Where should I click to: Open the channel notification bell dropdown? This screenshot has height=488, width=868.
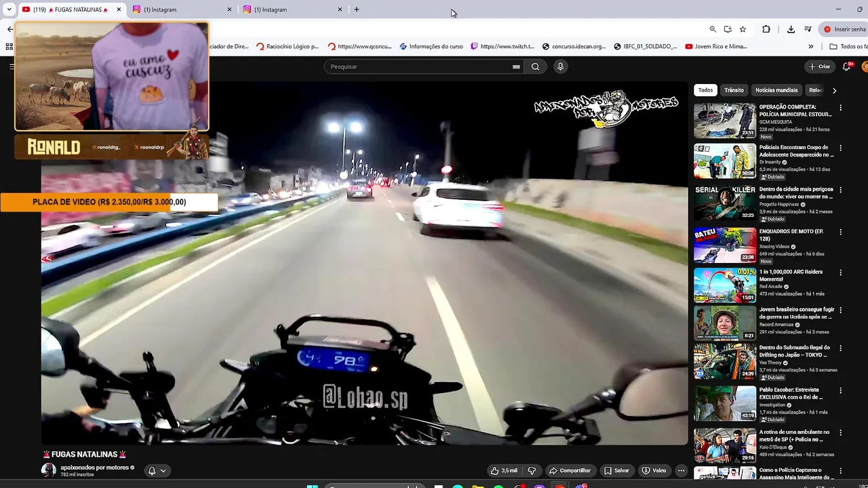tap(157, 470)
